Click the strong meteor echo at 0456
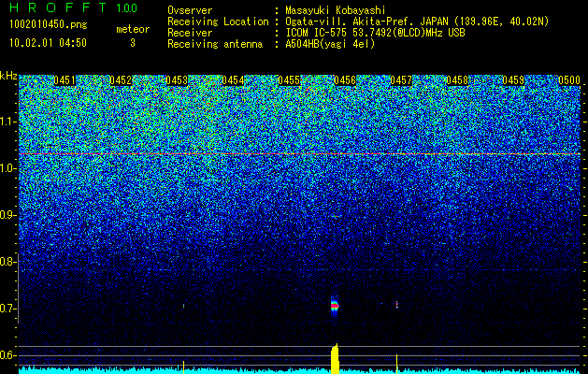Viewport: 588px width, 374px height. pos(335,306)
